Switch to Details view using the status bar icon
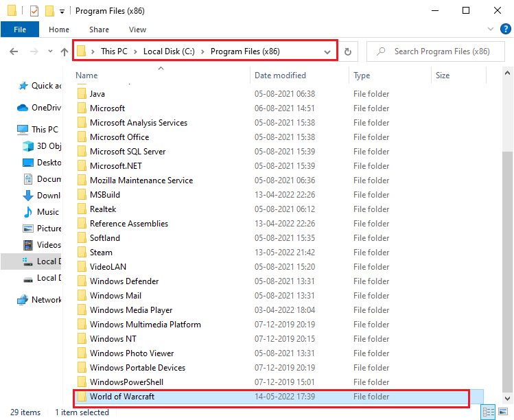 (489, 412)
